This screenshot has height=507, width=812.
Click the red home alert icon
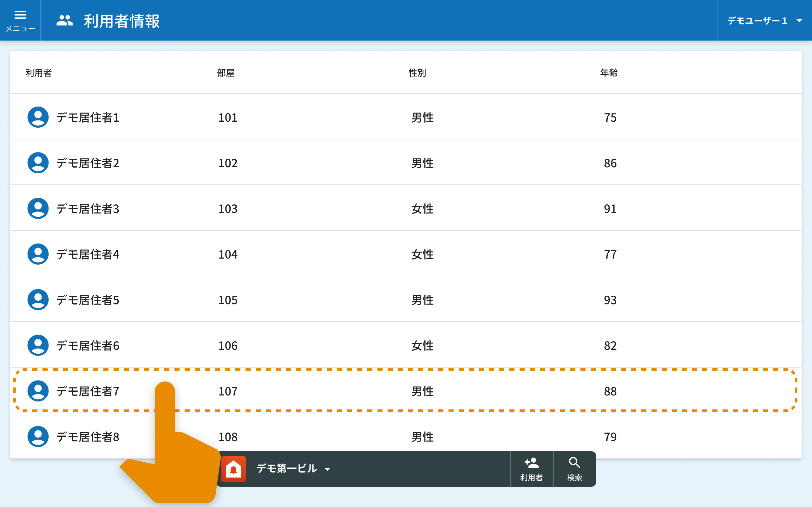click(x=233, y=469)
